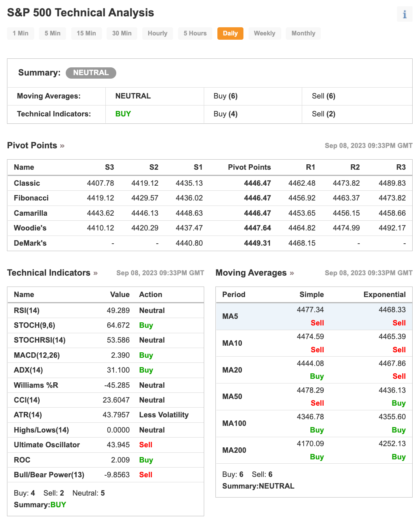Image resolution: width=420 pixels, height=517 pixels.
Task: Click MA50 exponential value 4436.13
Action: pos(392,390)
